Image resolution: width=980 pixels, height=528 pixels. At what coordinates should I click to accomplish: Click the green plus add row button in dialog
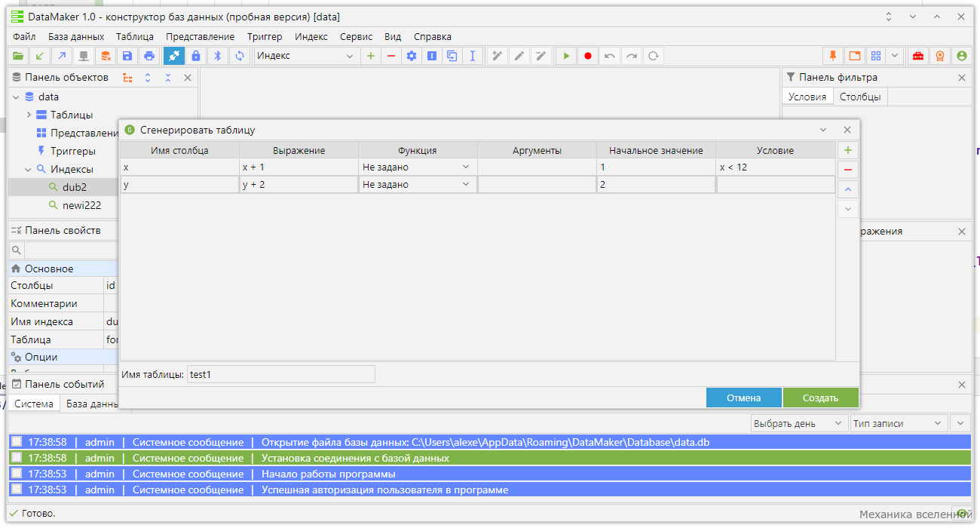(848, 150)
